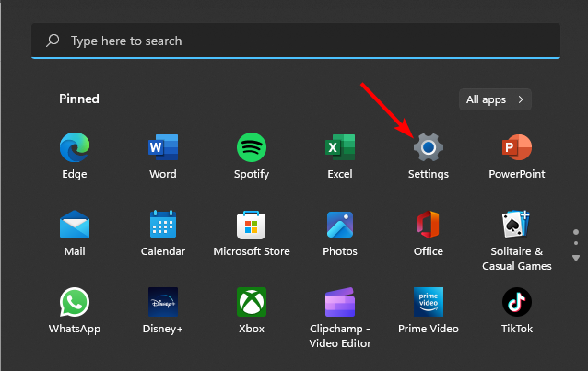Launch the Prime Video app
The height and width of the screenshot is (371, 588).
(x=429, y=310)
